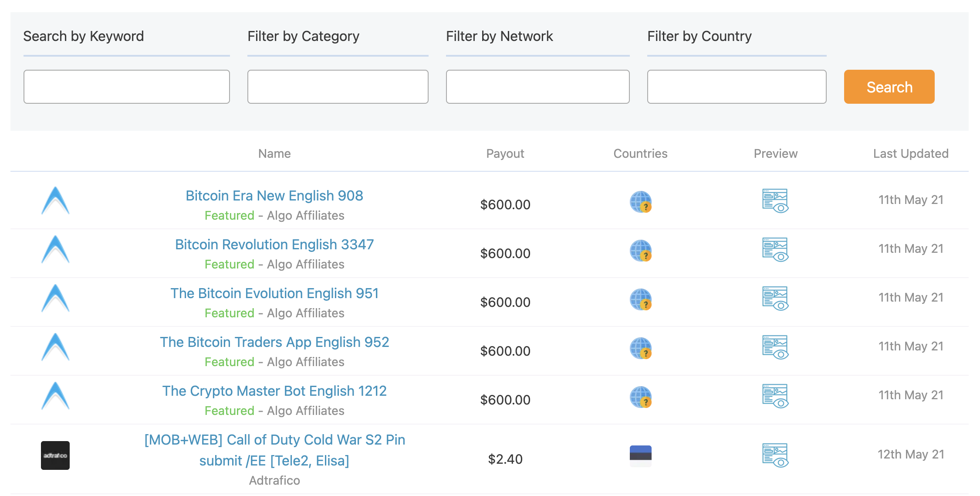Click Featured label under Bitcoin Era New English 908
980x496 pixels.
230,215
